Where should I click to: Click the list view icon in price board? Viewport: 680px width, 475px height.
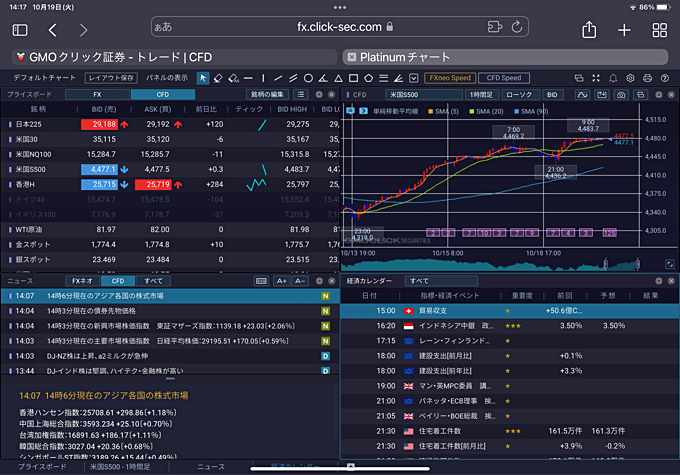pyautogui.click(x=301, y=95)
